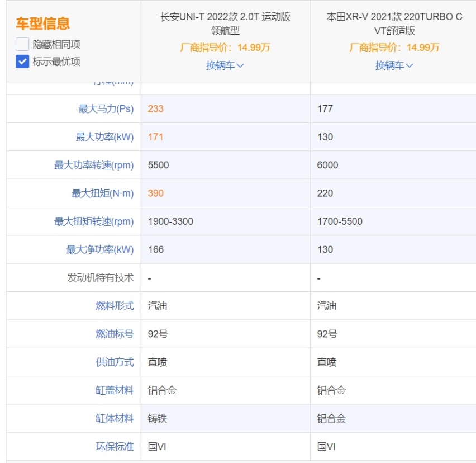476x463 pixels.
Task: Click the 铸铁 cylinder block value
Action: pos(158,419)
